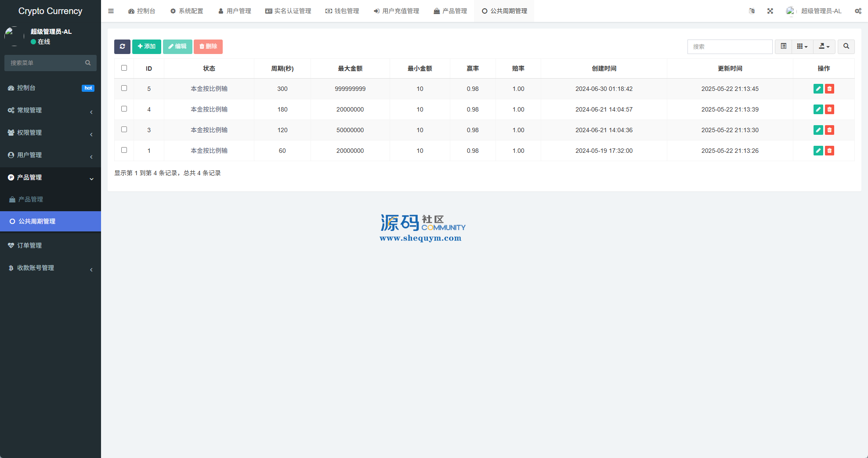Open the export data dropdown
The image size is (868, 458).
tap(824, 47)
